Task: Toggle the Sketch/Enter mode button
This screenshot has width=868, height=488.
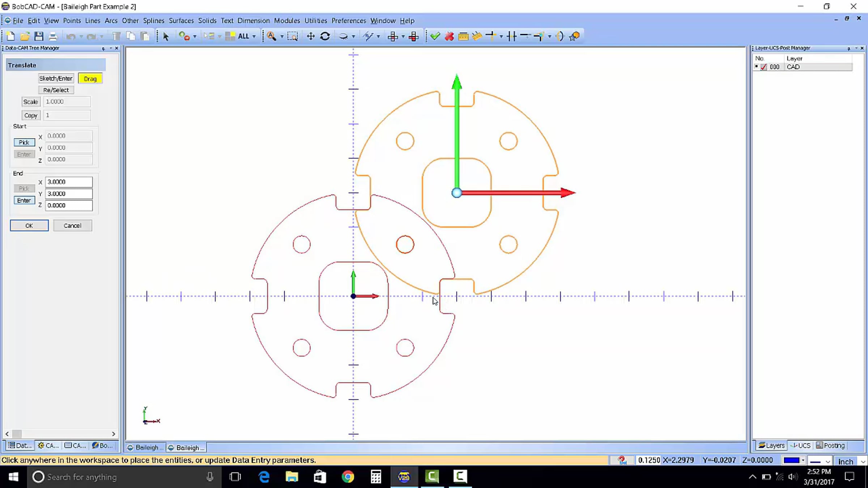Action: coord(56,78)
